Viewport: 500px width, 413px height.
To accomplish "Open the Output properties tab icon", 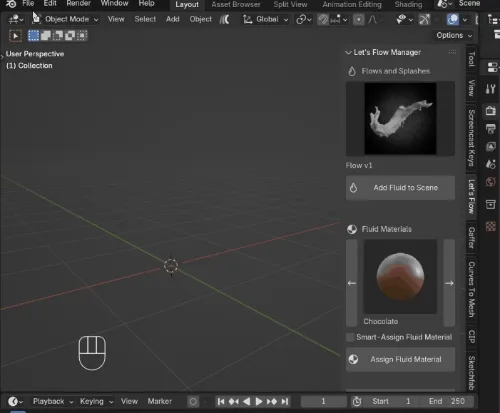I will click(x=490, y=128).
